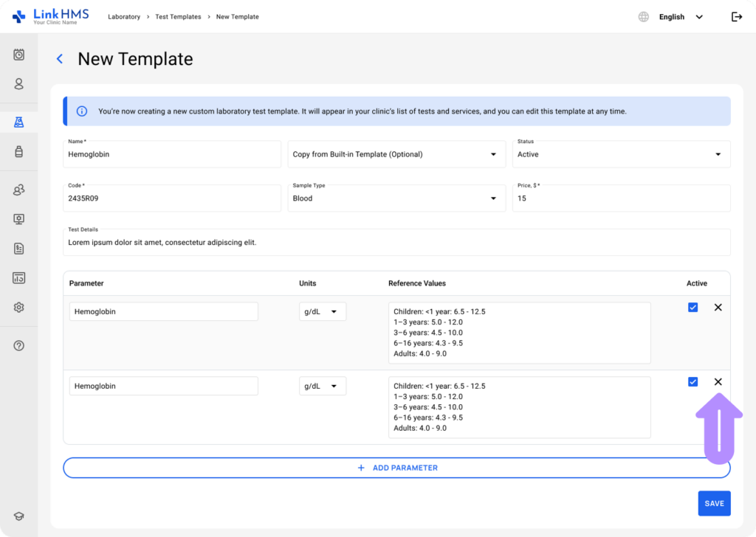Click the ADD PARAMETER button

[396, 468]
